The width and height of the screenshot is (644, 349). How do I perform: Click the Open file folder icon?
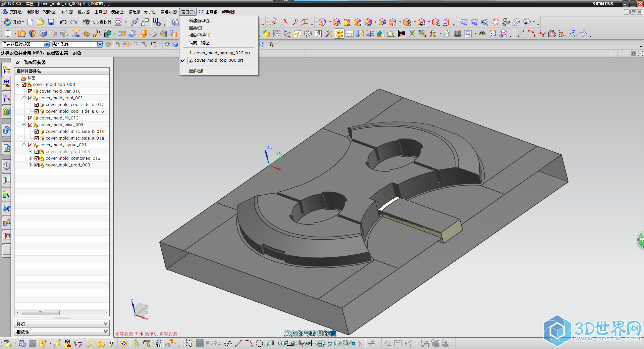(x=41, y=22)
